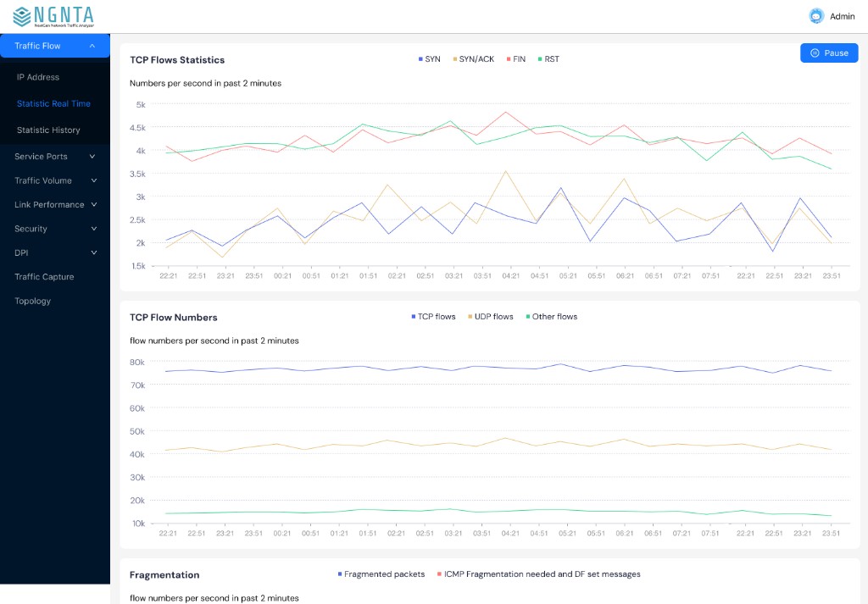Open the Admin avatar icon
The image size is (868, 604).
pos(816,16)
